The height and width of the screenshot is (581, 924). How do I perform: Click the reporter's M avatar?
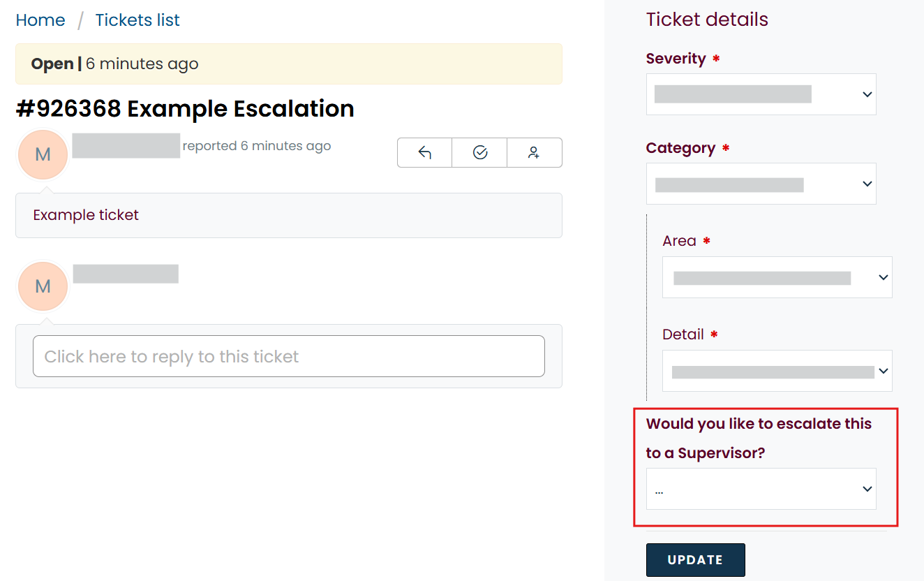(43, 154)
